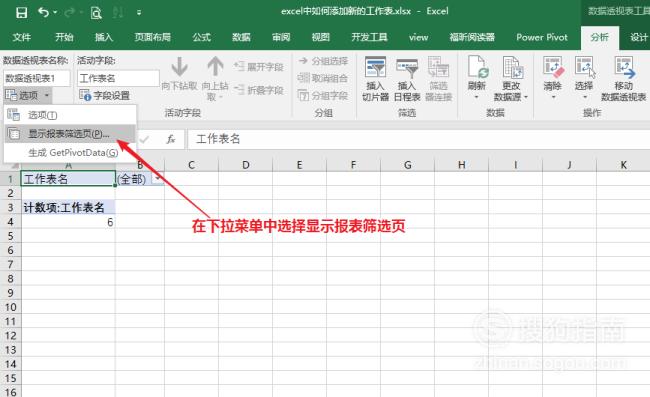The width and height of the screenshot is (650, 397).
Task: Open the 页面布局 ribbon tab
Action: point(153,37)
